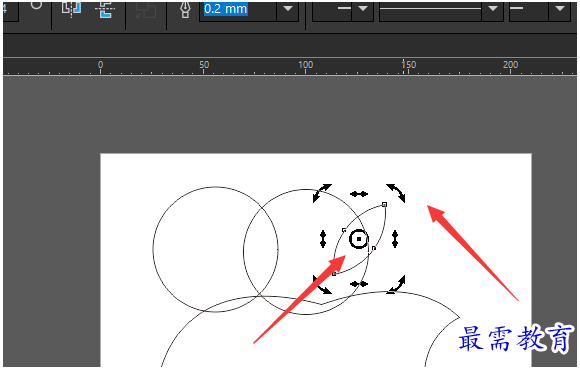
Task: Click the top-middle skew handle
Action: point(359,194)
